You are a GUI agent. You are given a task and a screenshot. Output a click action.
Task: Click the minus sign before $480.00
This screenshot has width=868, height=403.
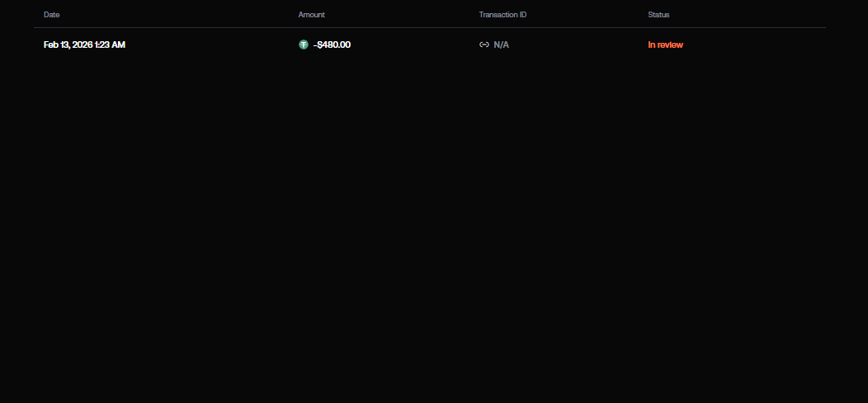click(315, 45)
